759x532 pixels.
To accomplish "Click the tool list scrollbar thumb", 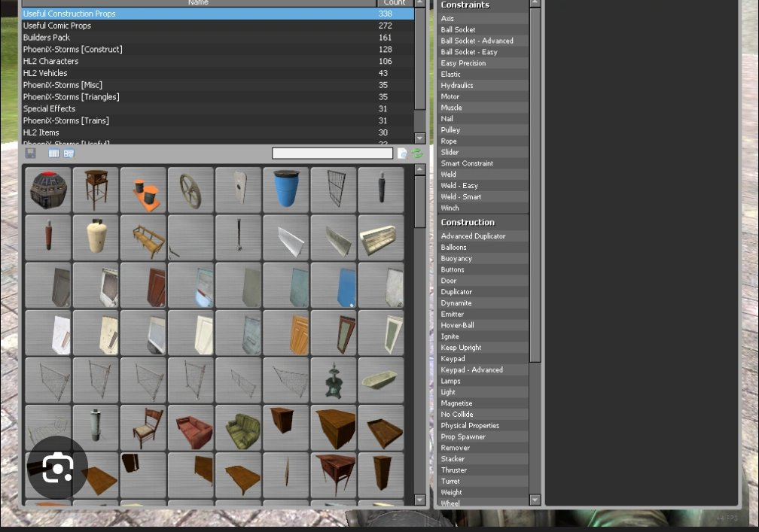I will (x=535, y=184).
